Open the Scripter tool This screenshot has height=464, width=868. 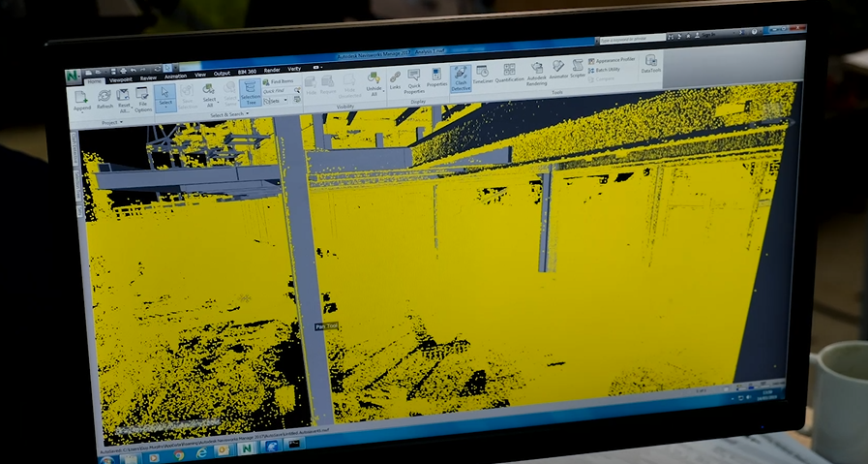click(578, 69)
